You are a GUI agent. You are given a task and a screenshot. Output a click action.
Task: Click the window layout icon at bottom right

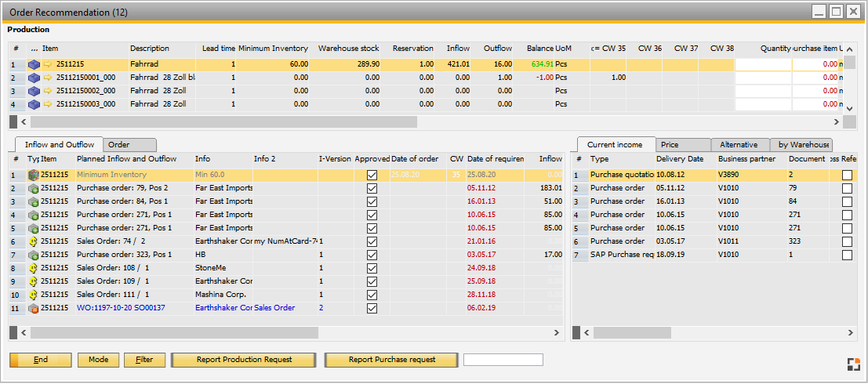(x=852, y=364)
